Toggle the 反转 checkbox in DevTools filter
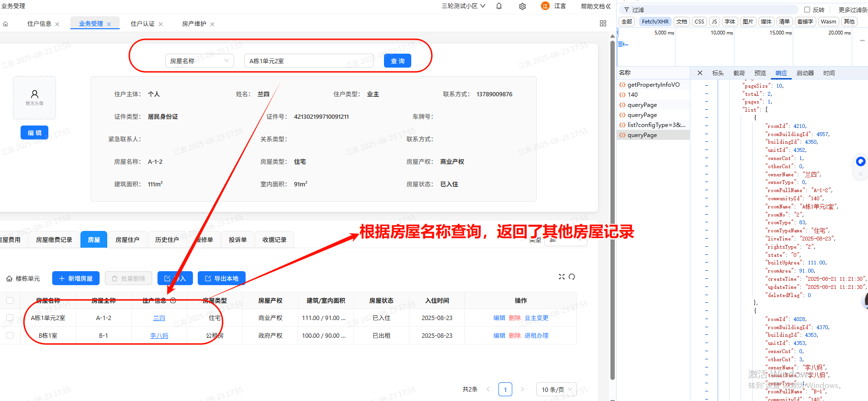Viewport: 868px width, 401px height. [807, 10]
